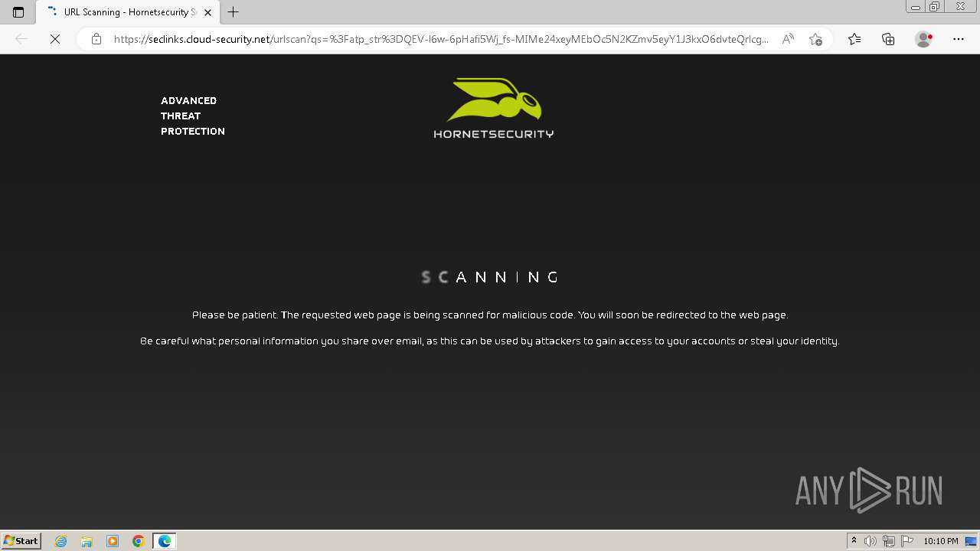Open File Explorer from taskbar
This screenshot has width=980, height=551.
coord(87,541)
